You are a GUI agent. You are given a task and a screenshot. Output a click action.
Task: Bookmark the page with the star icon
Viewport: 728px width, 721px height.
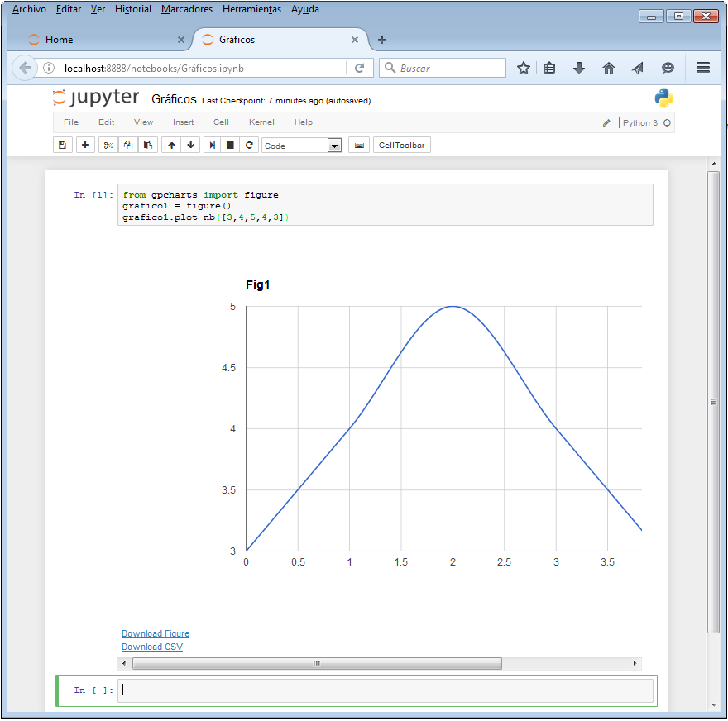[x=524, y=69]
